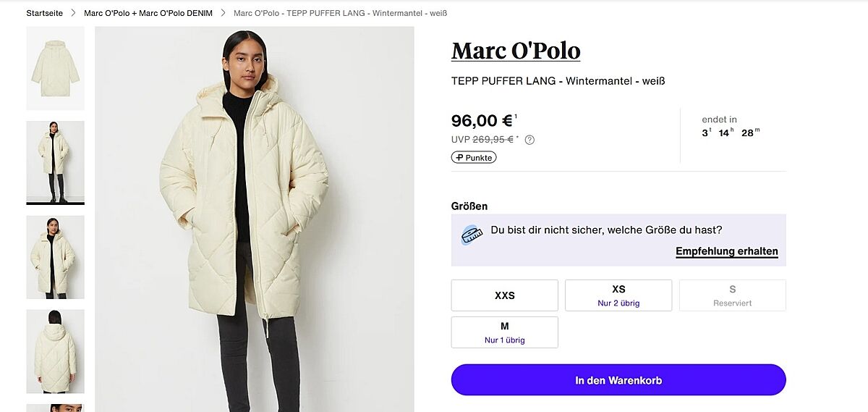Open the Empfehlung erhalten size recommendation link

tap(726, 252)
